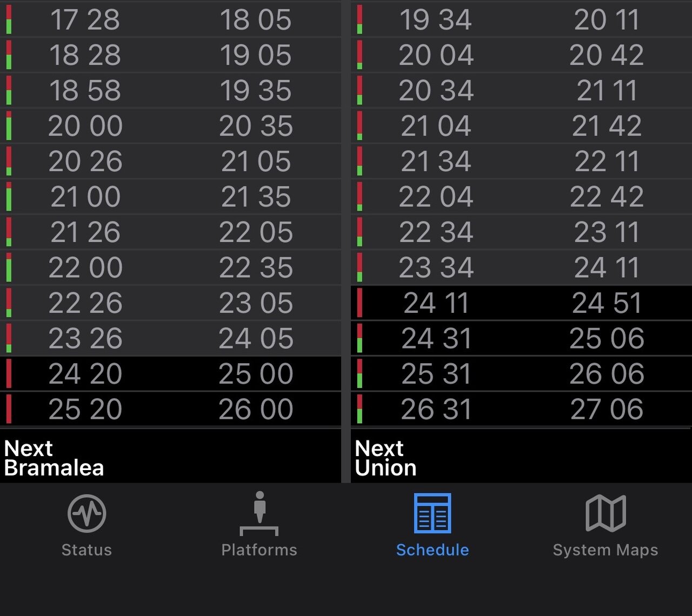This screenshot has width=692, height=616.
Task: Open the Status tab heartbeat icon
Action: [86, 513]
